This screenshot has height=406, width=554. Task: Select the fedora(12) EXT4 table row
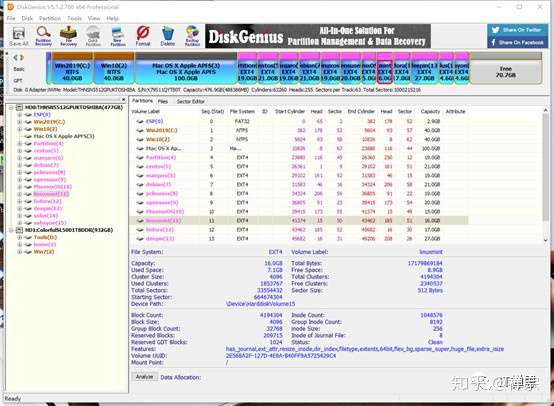299,230
